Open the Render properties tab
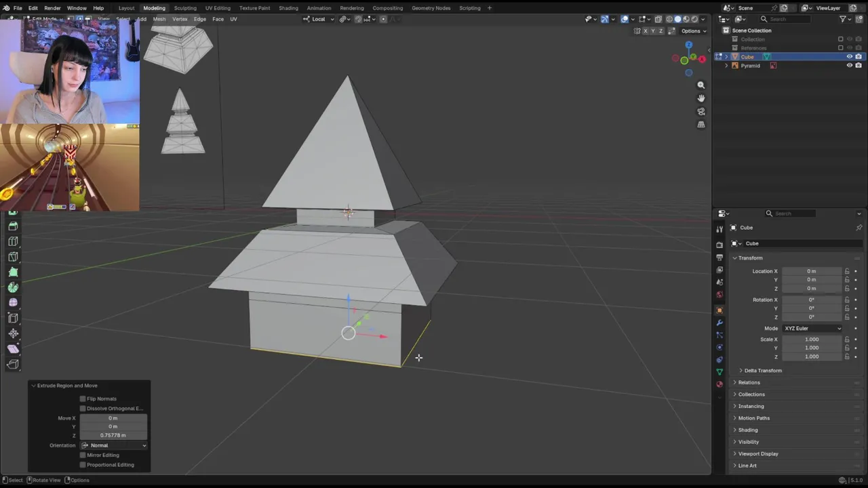 719,245
